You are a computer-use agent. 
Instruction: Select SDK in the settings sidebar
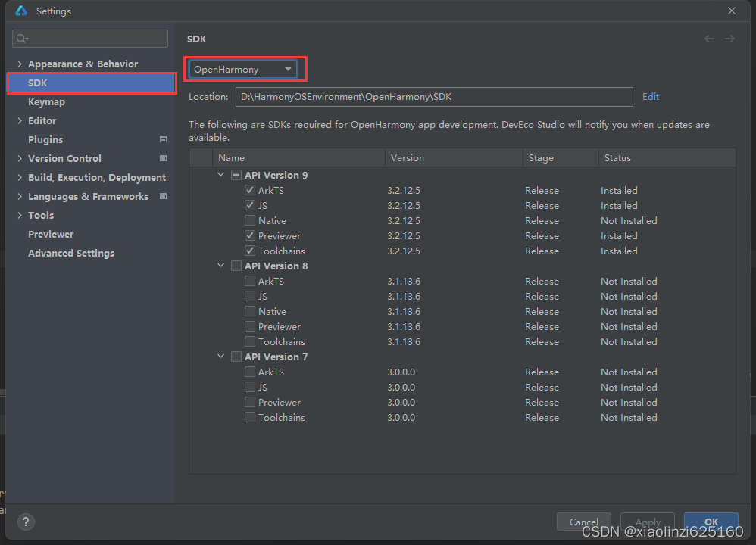pyautogui.click(x=92, y=83)
